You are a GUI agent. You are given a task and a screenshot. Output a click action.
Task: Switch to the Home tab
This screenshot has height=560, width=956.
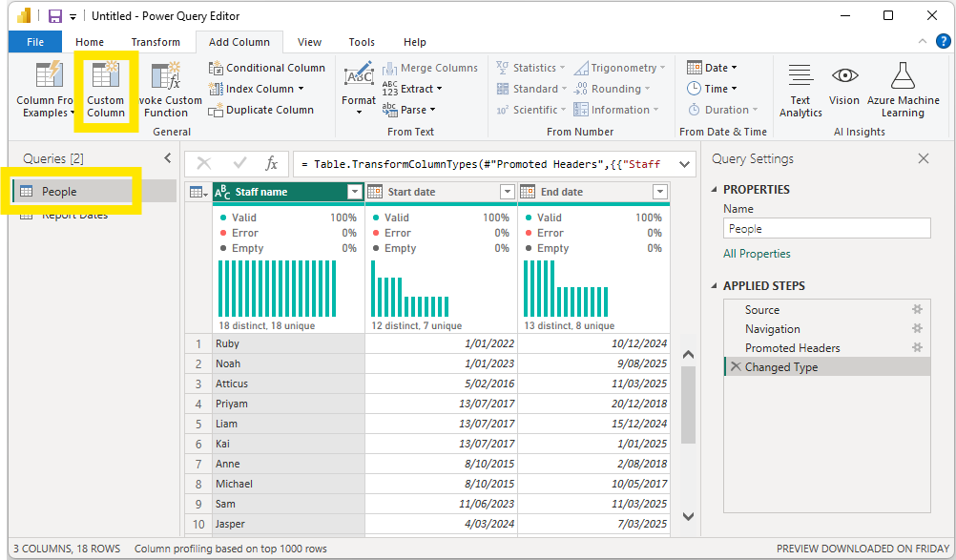[x=90, y=42]
